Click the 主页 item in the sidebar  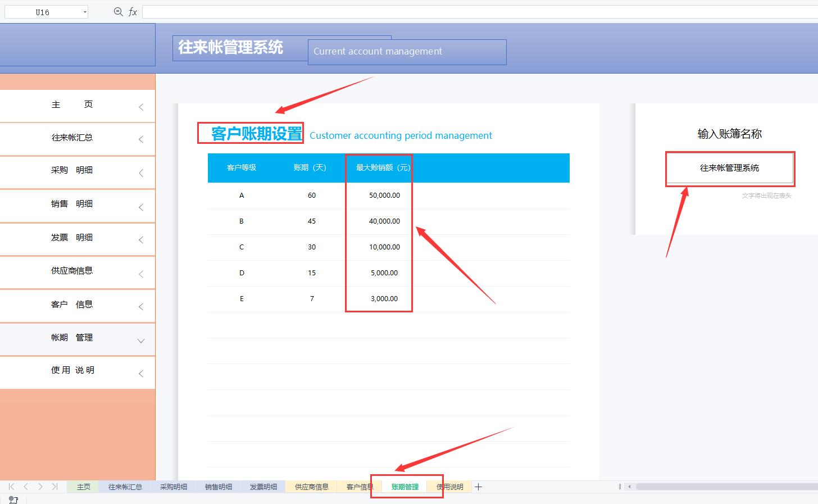click(72, 105)
